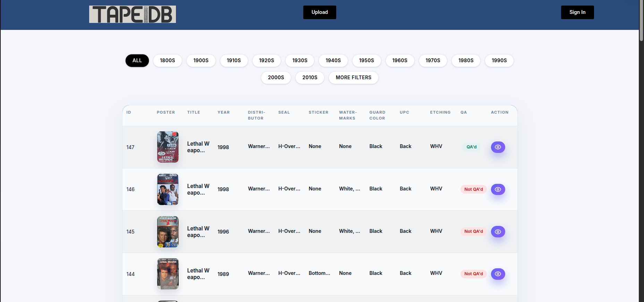Show tapes from the 2000s
The height and width of the screenshot is (302, 644).
pyautogui.click(x=276, y=77)
